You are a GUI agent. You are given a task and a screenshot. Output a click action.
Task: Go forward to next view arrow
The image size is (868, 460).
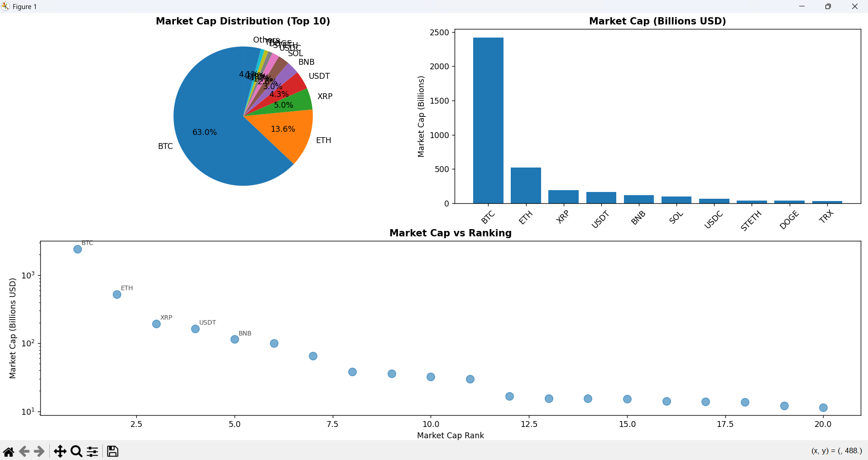click(39, 451)
